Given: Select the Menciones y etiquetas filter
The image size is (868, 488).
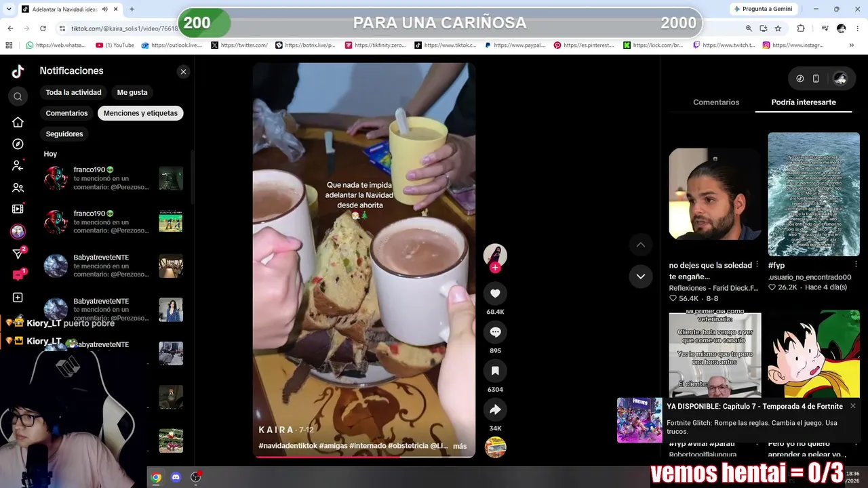Looking at the screenshot, I should [140, 113].
